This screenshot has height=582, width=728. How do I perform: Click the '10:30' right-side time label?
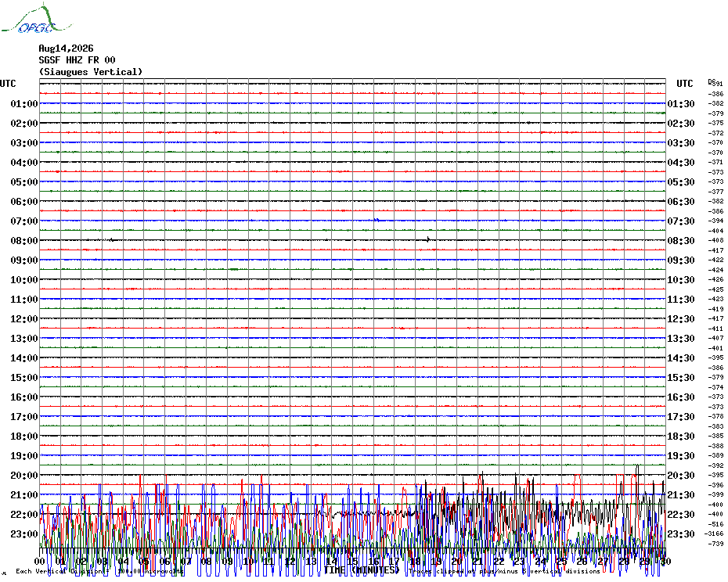pyautogui.click(x=681, y=279)
